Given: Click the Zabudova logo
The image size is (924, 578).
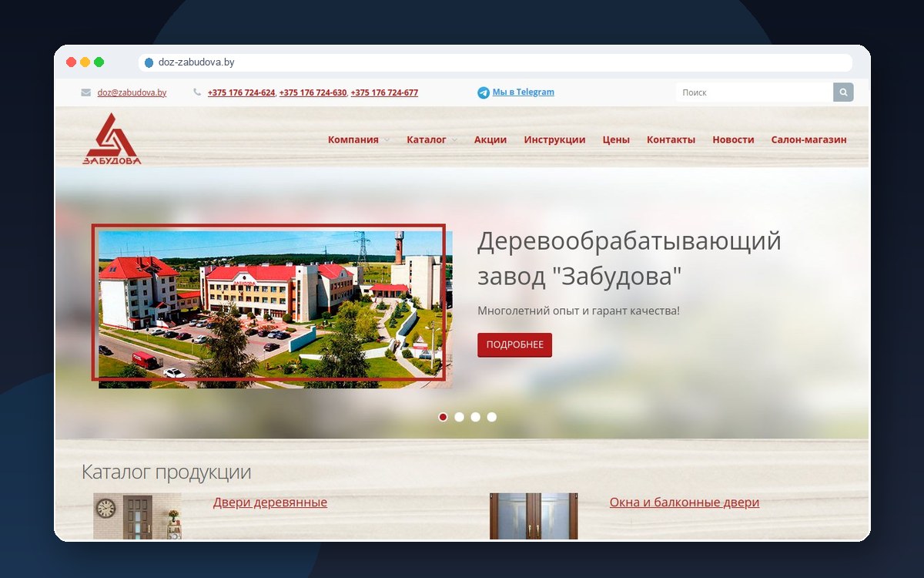Looking at the screenshot, I should pyautogui.click(x=112, y=139).
